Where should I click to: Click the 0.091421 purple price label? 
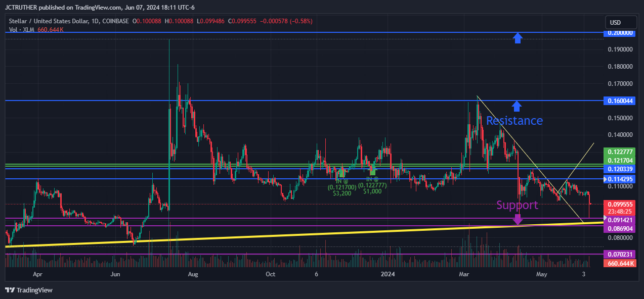pyautogui.click(x=619, y=220)
